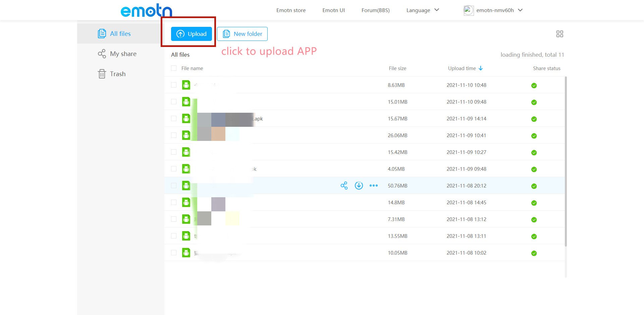Open the All files section
Image resolution: width=644 pixels, height=315 pixels.
121,34
